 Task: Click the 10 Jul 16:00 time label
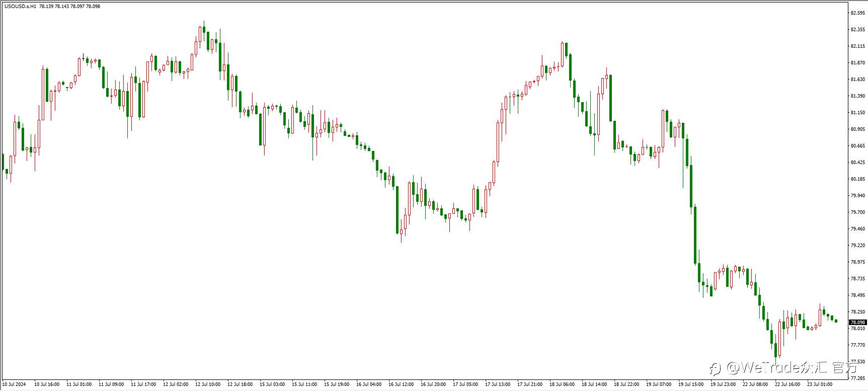[47, 384]
